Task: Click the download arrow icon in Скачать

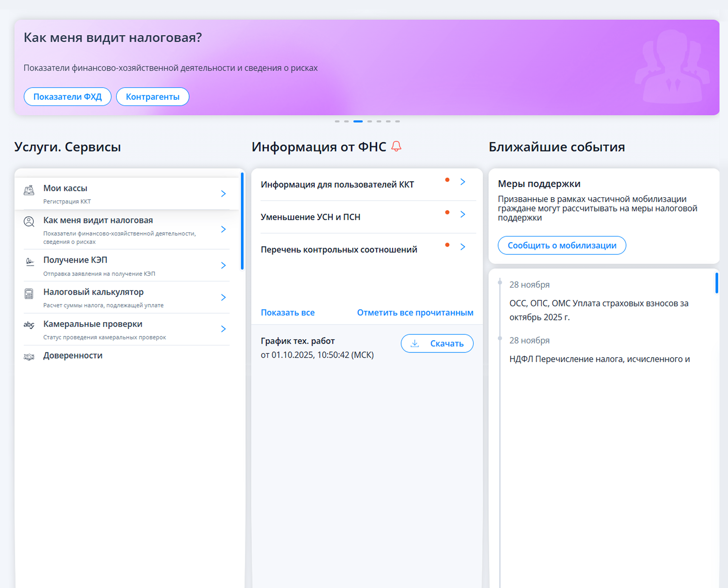Action: coord(415,343)
